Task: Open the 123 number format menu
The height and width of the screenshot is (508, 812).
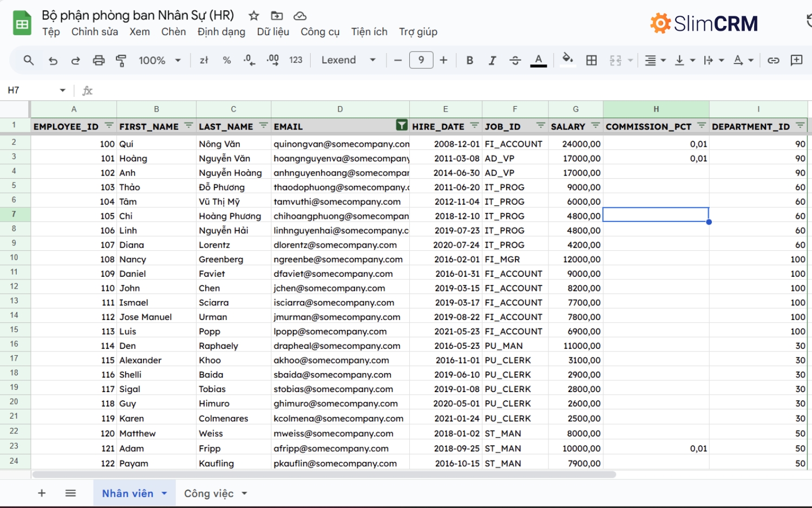Action: 296,60
